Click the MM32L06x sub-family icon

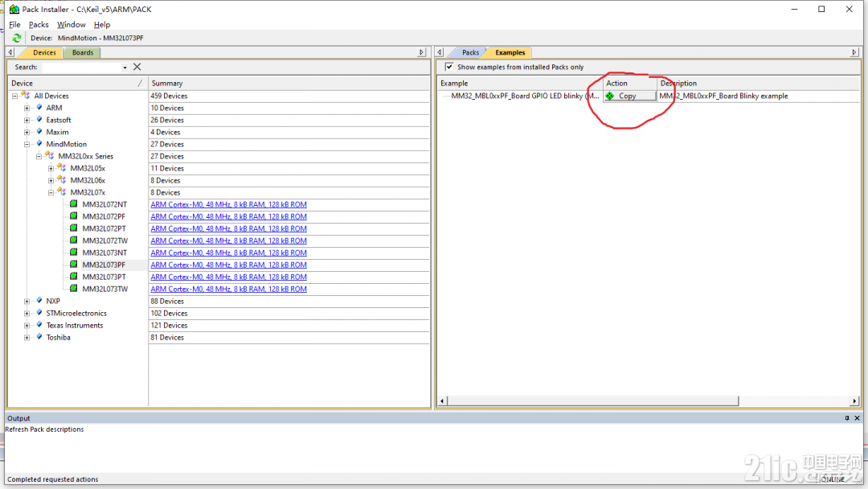point(62,180)
